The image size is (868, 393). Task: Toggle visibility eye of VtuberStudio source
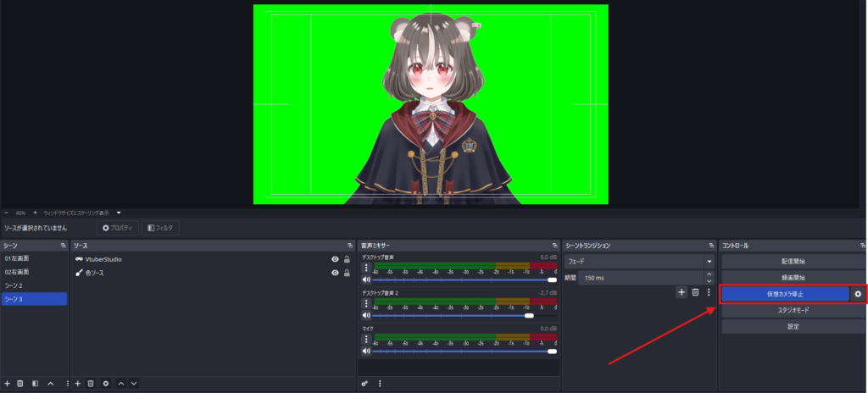(335, 259)
